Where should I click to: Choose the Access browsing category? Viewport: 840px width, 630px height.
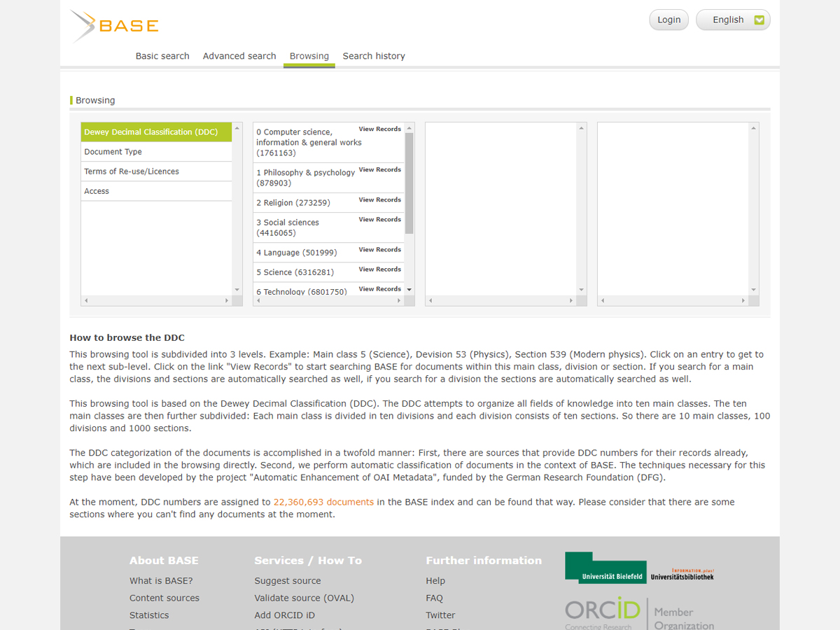click(97, 191)
